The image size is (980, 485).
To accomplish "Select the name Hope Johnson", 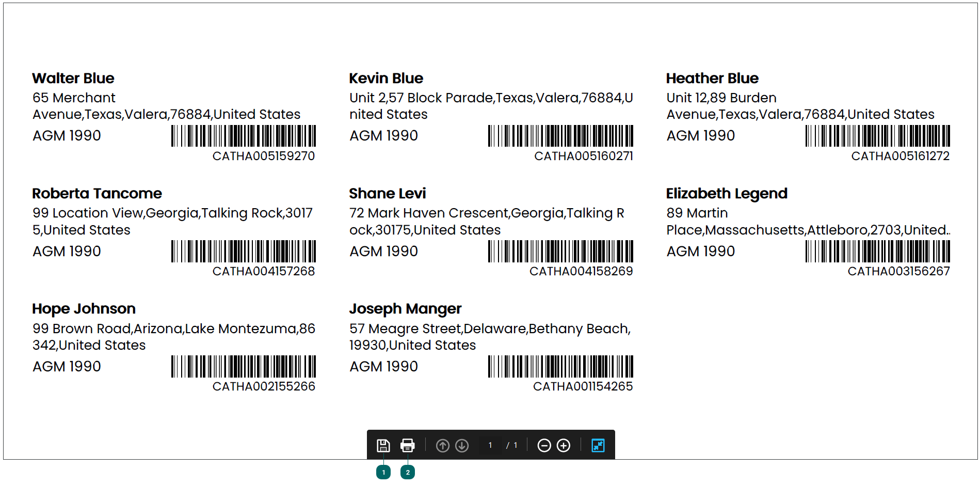I will pos(84,308).
